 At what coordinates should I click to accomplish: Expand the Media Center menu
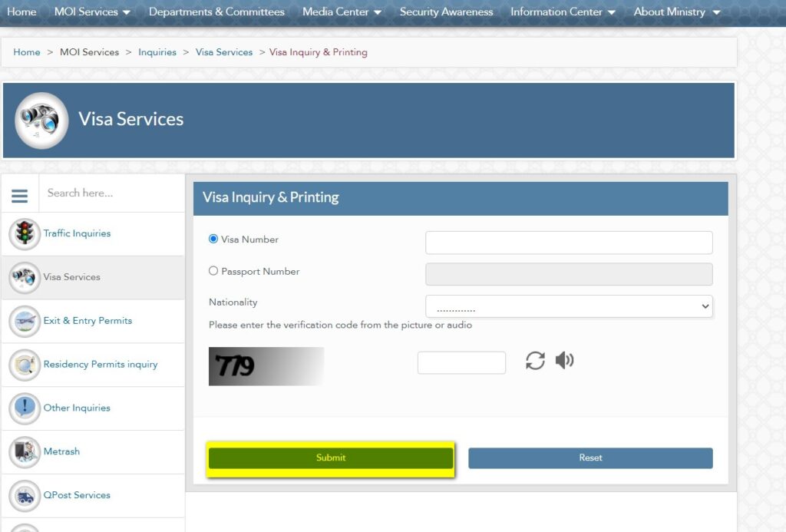[342, 12]
